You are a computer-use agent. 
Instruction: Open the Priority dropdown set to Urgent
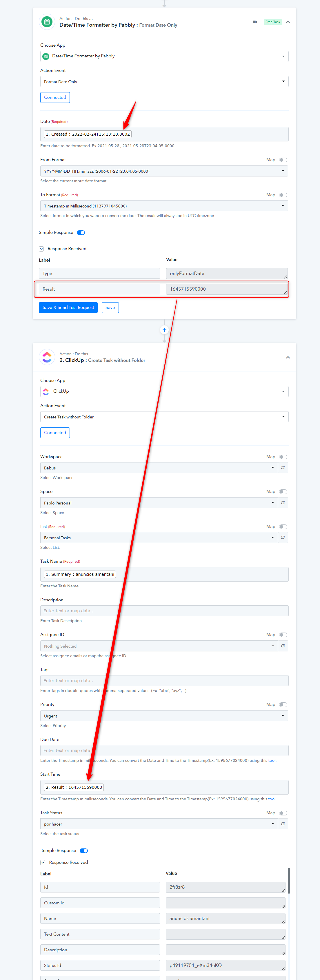[164, 716]
